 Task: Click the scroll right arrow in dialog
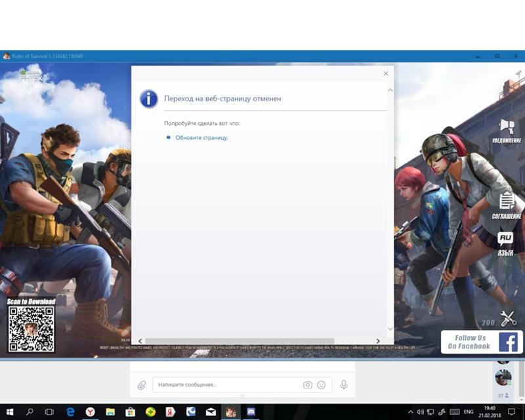[x=377, y=341]
